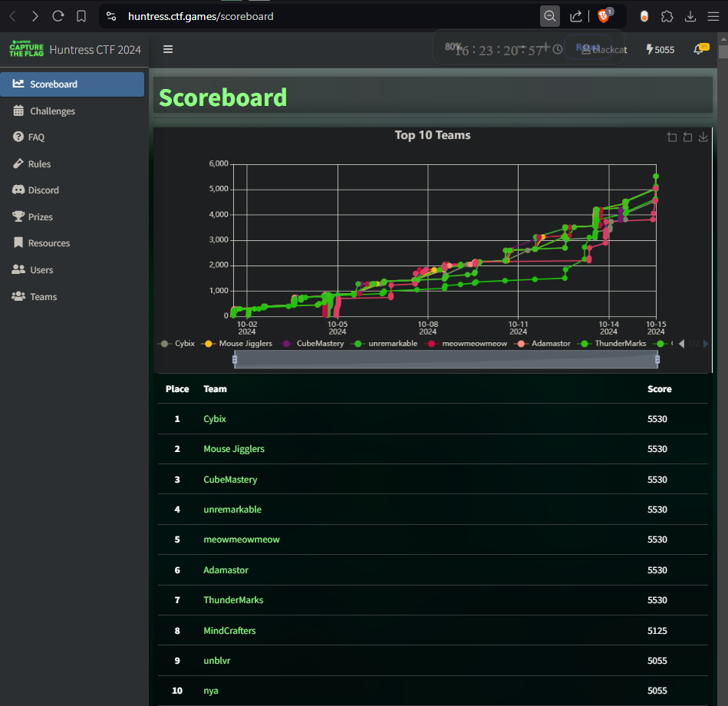Image resolution: width=728 pixels, height=706 pixels.
Task: Click left handle of chart range slider
Action: [235, 359]
